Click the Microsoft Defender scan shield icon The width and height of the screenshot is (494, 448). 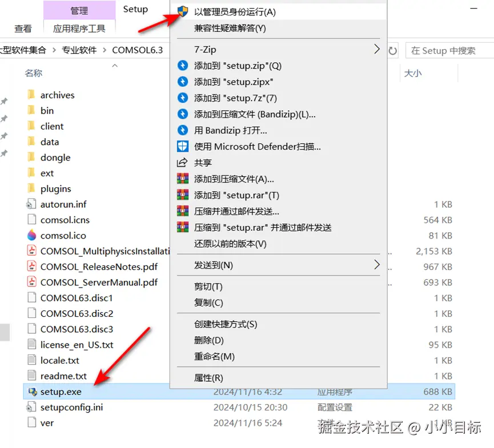pyautogui.click(x=183, y=147)
